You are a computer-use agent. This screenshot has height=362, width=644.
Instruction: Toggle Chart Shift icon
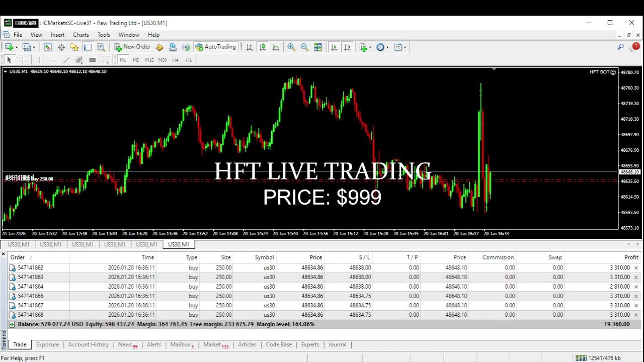pos(347,47)
